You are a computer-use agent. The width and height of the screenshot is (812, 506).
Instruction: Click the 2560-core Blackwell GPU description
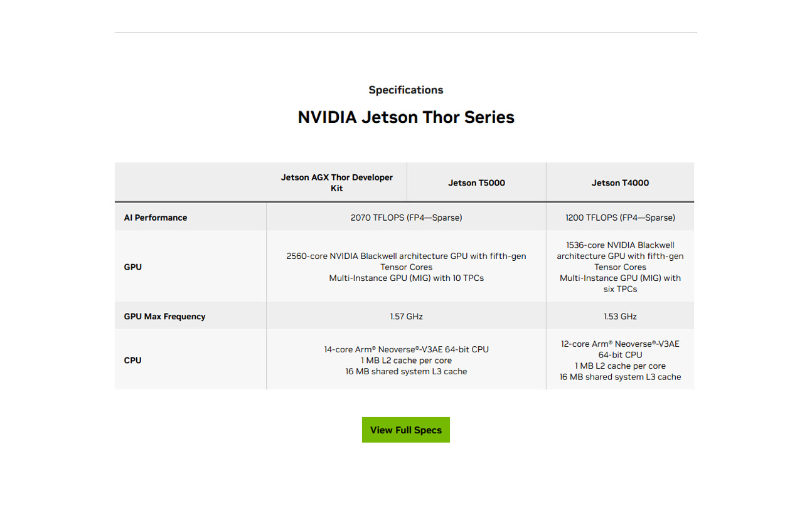click(406, 267)
